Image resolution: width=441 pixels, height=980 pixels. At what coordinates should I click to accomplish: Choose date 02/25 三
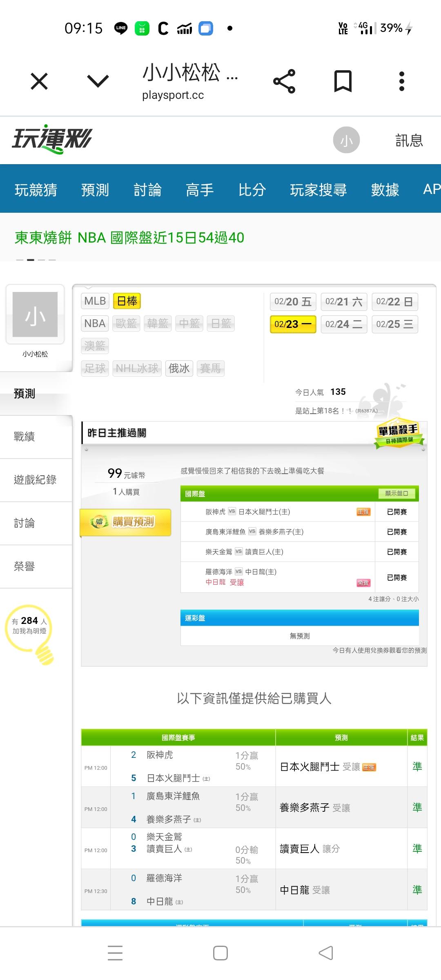tap(395, 324)
